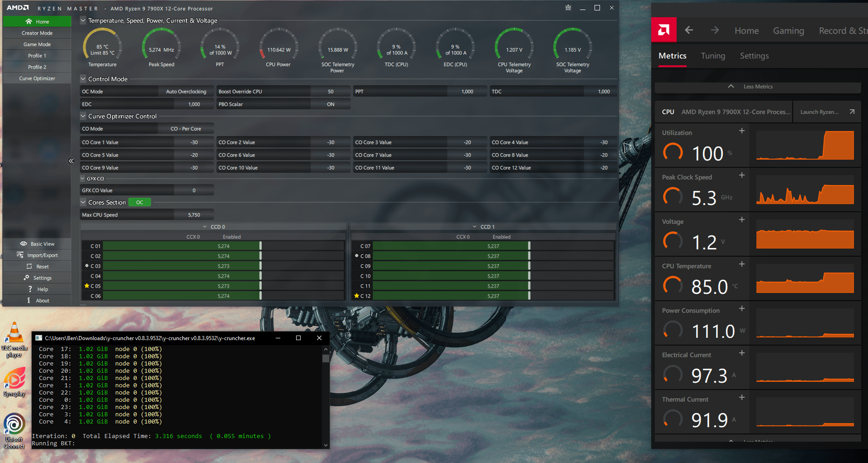Open the pop-out arrow next to Launch Ryzen

pos(852,112)
